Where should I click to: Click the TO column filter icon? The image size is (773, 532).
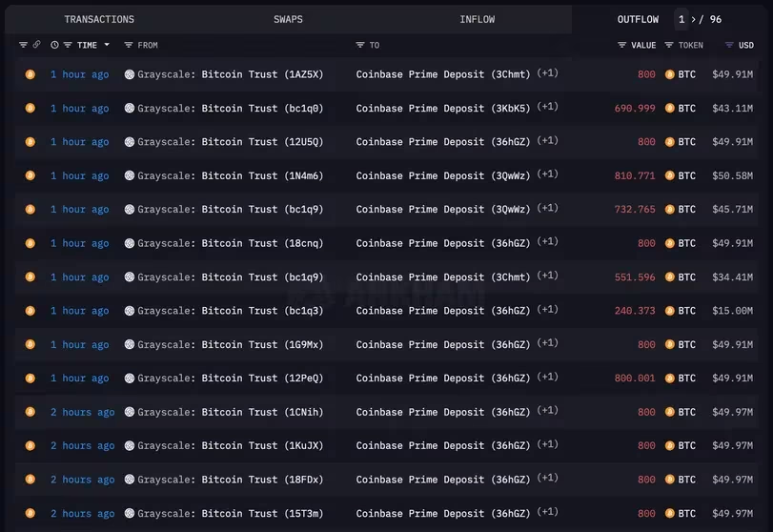(360, 45)
